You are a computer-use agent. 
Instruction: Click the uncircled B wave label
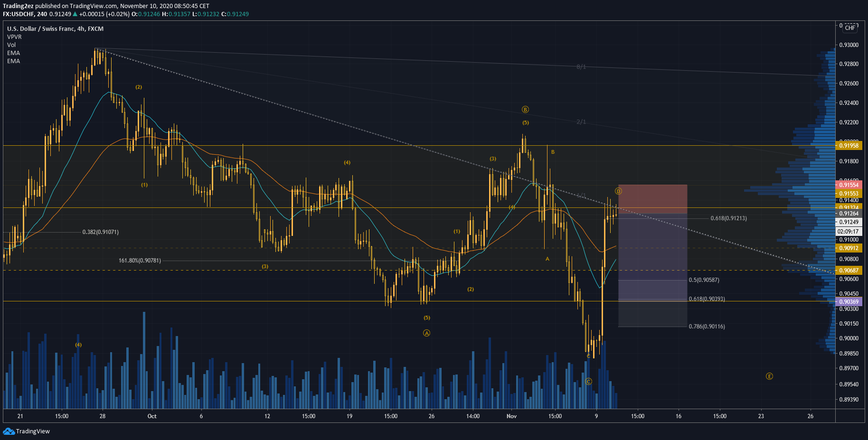[553, 152]
